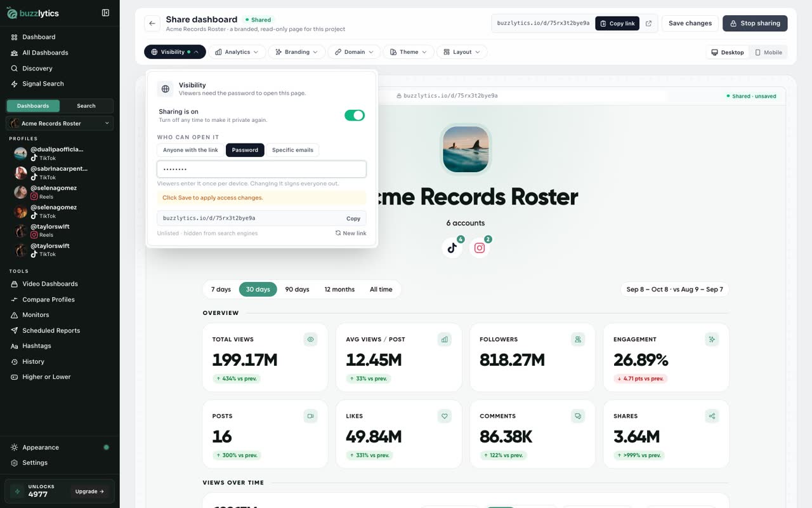Click the back arrow beside Share dashboard
812x508 pixels.
152,23
